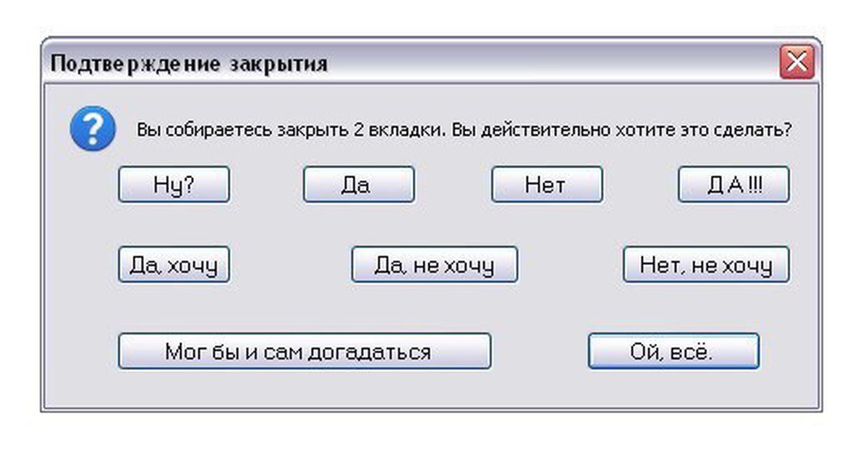The height and width of the screenshot is (456, 868).
Task: Click the word "сделать" in the dialog message
Action: tap(754, 132)
